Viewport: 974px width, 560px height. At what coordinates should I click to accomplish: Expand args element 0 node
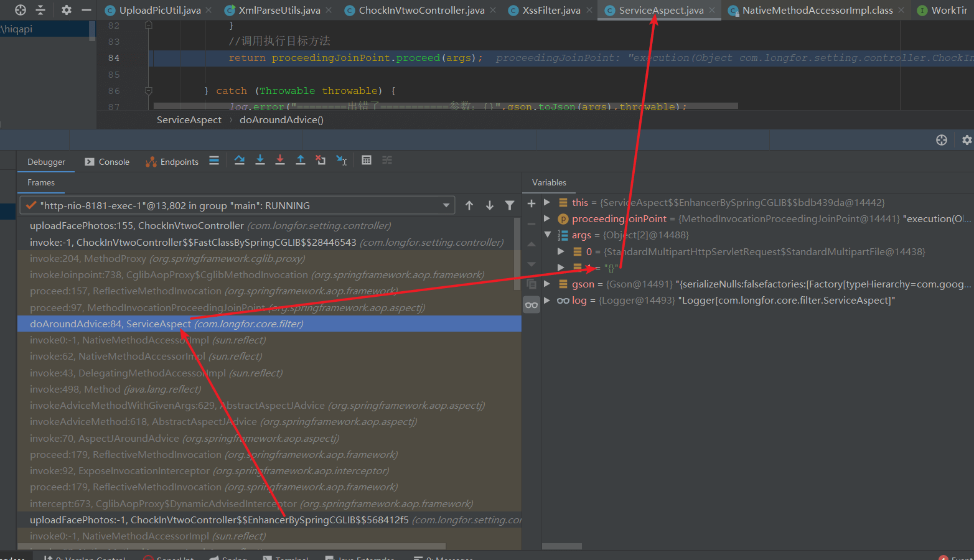[x=561, y=251]
